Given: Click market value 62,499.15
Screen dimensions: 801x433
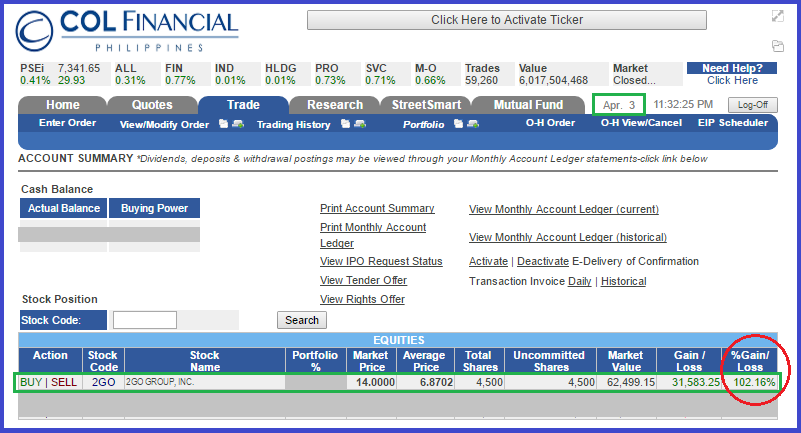Looking at the screenshot, I should 631,382.
